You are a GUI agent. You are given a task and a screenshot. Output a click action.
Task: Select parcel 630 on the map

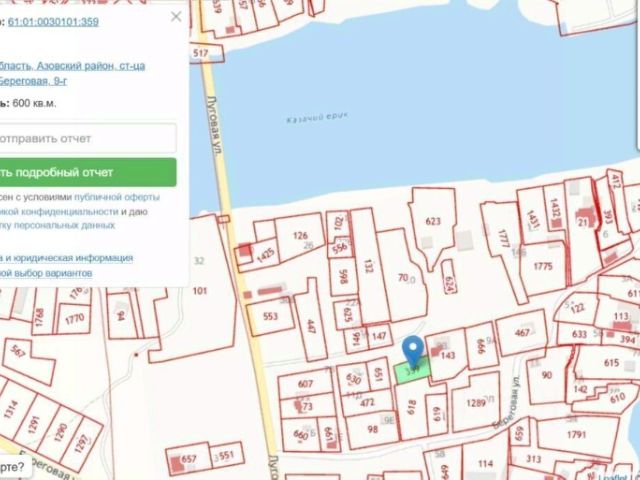pos(353,379)
